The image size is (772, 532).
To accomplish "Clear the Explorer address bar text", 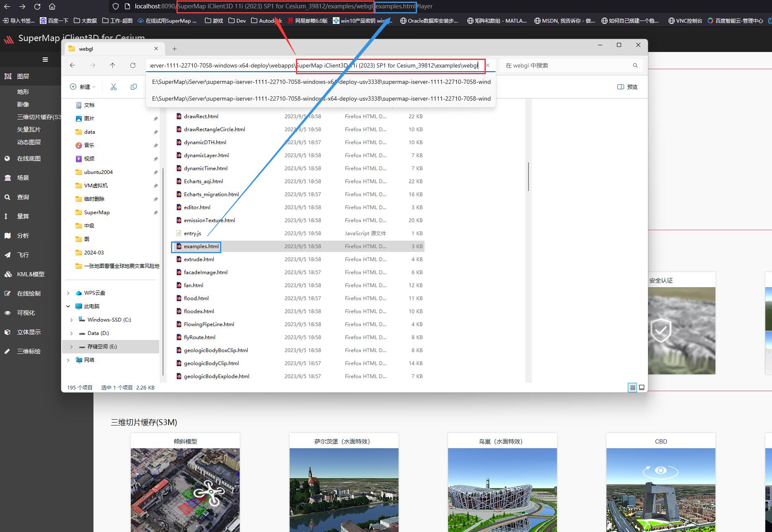I will click(x=488, y=65).
